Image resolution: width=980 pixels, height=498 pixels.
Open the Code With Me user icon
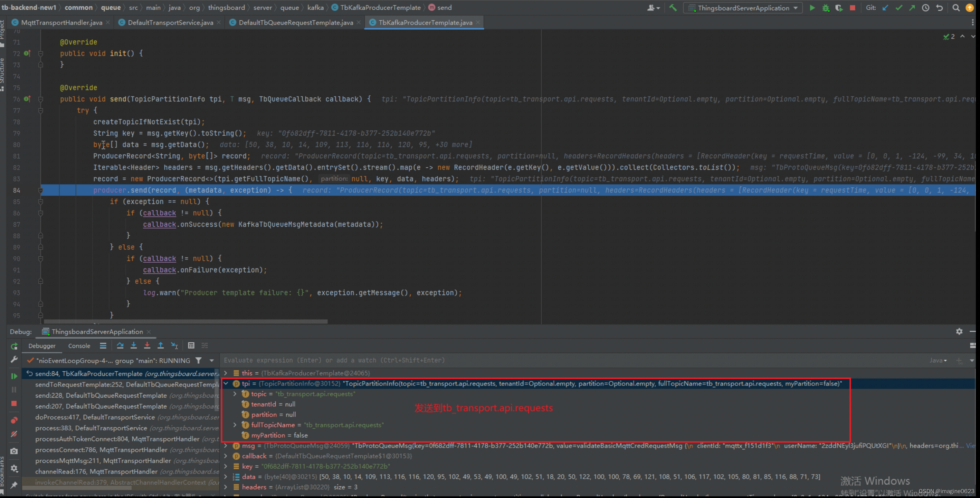[653, 8]
